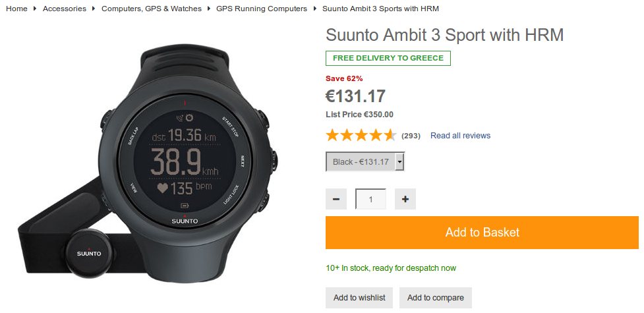The width and height of the screenshot is (644, 313).
Task: Add the product to wishlist
Action: point(359,298)
